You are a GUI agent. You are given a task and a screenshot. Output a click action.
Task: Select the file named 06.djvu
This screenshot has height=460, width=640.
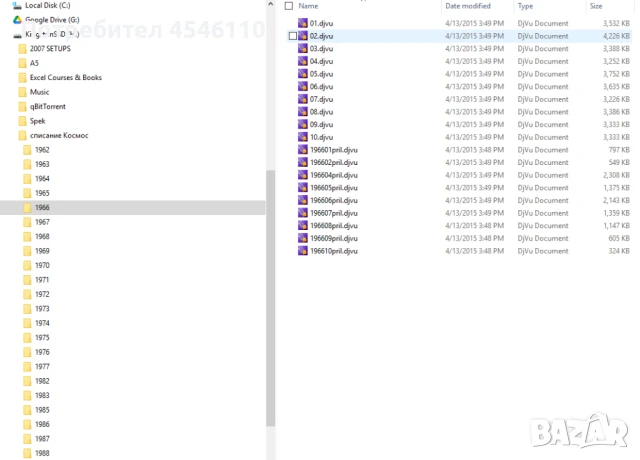pos(321,87)
